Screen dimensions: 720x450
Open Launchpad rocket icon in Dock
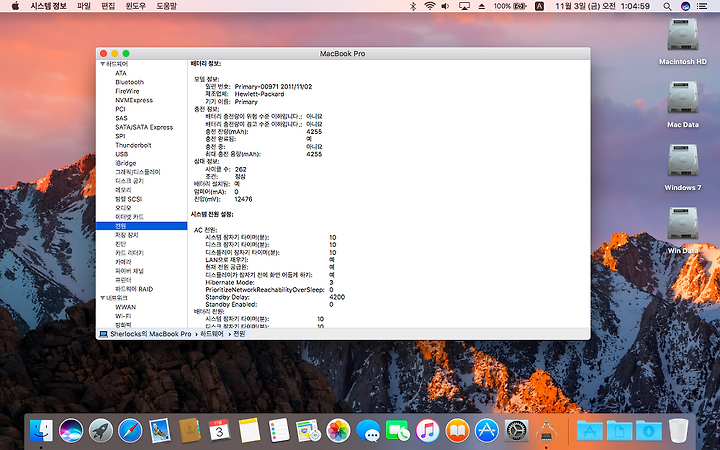[x=101, y=431]
